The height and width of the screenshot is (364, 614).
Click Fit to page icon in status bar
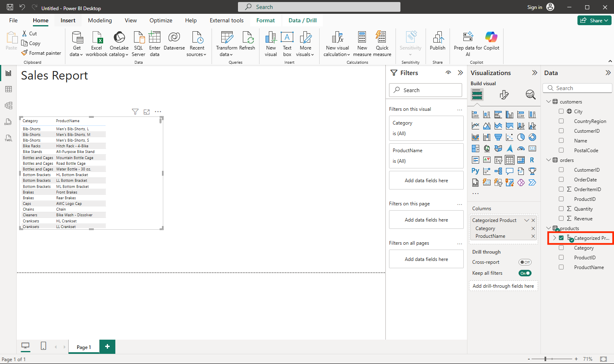604,359
